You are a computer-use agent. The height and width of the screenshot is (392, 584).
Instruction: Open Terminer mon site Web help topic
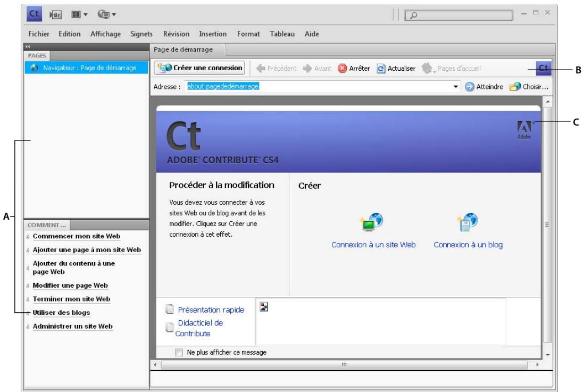tap(71, 299)
